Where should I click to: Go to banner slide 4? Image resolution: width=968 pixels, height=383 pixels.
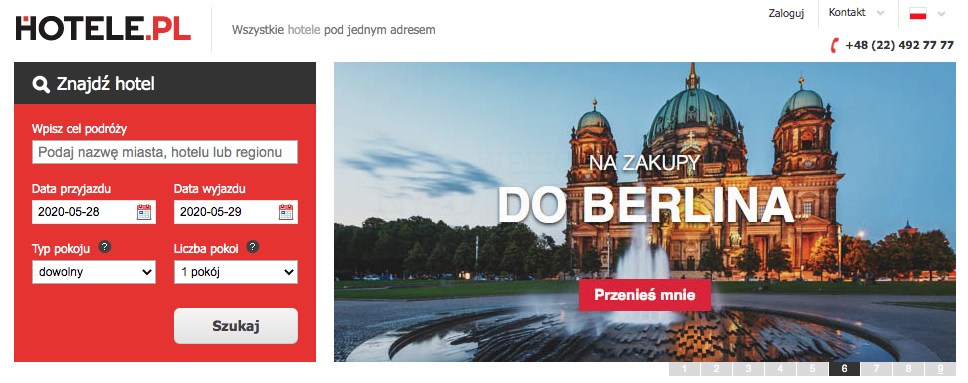[x=780, y=369]
